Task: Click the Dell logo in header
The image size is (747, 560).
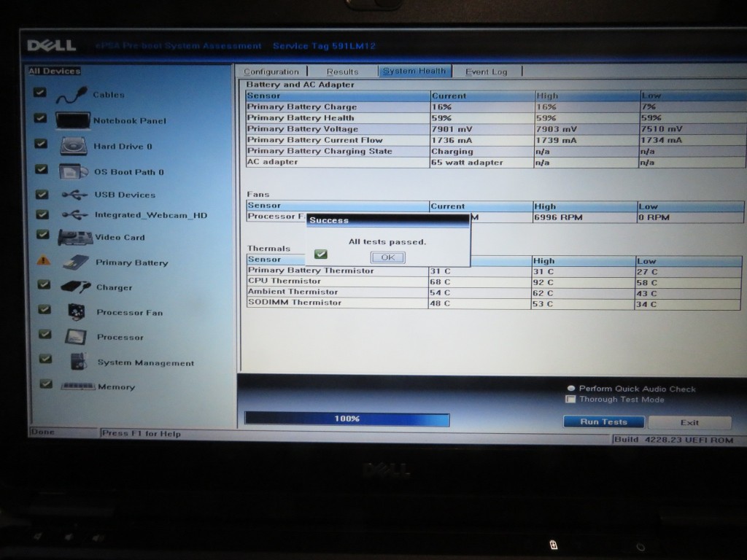Action: click(52, 45)
